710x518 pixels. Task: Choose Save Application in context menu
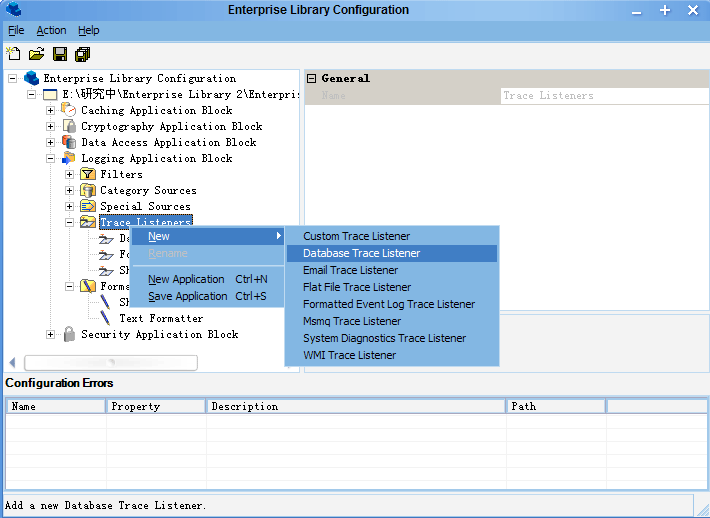coord(207,296)
